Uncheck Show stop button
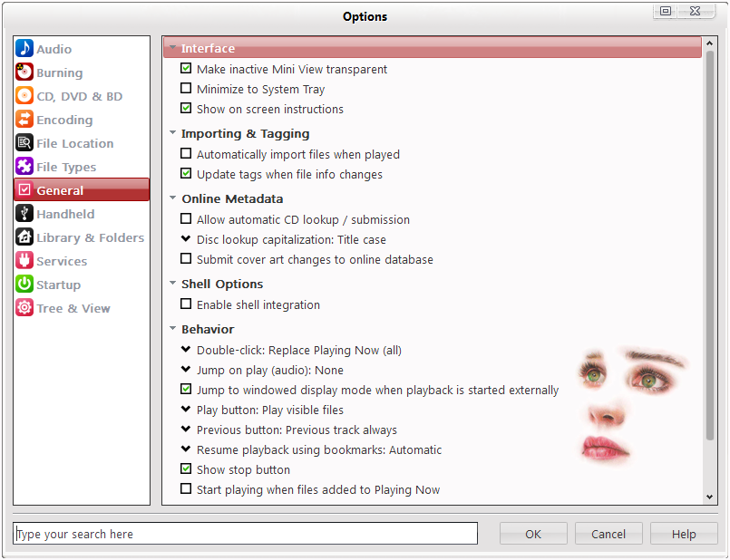730x560 pixels. 186,468
